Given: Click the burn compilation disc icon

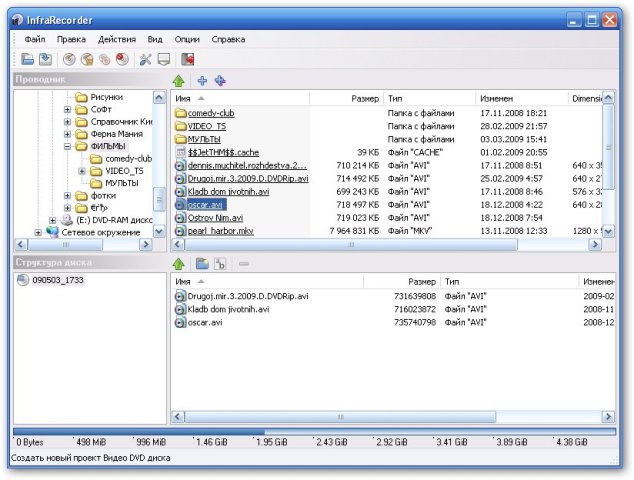Looking at the screenshot, I should pos(70,59).
